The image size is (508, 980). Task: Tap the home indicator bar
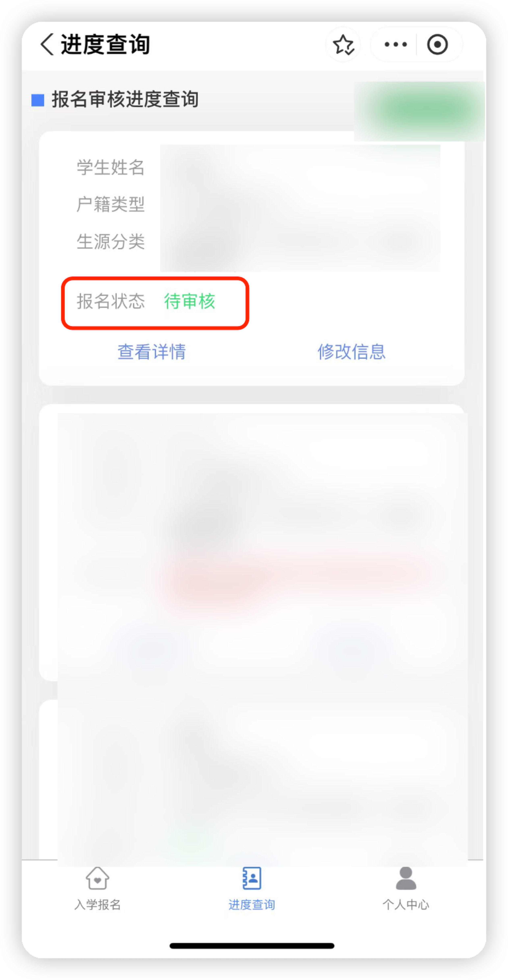click(252, 946)
